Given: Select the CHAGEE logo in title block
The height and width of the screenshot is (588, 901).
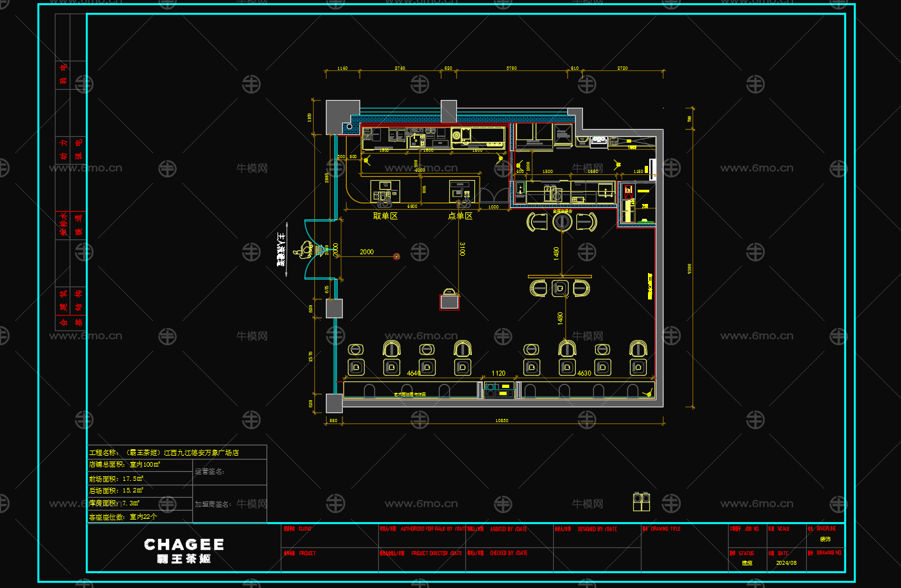Looking at the screenshot, I should (x=184, y=551).
